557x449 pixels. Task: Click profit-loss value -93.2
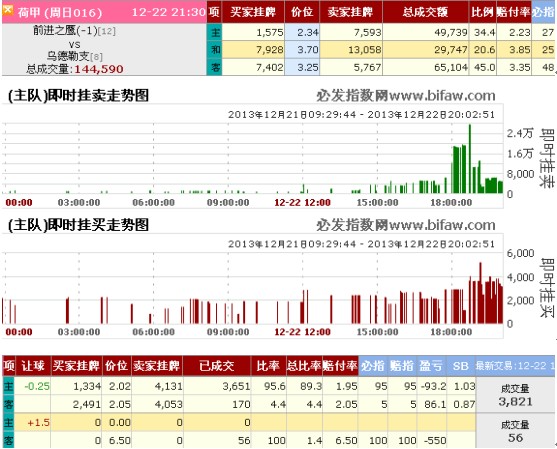point(433,386)
